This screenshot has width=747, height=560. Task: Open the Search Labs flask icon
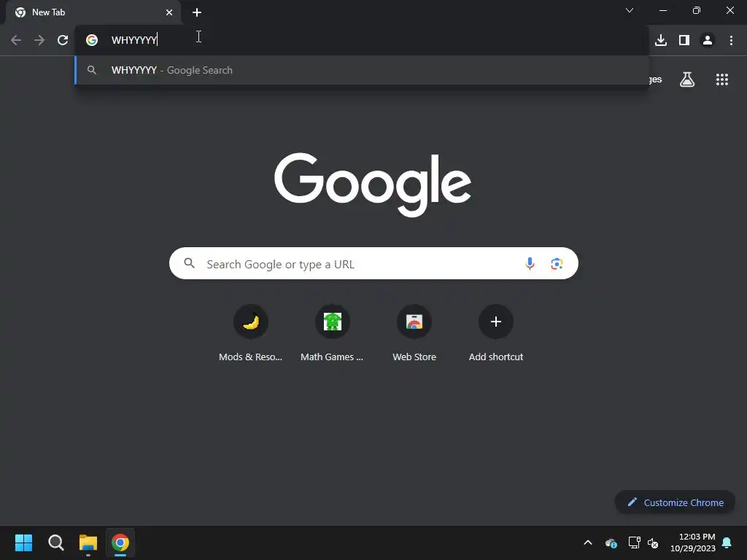tap(687, 79)
